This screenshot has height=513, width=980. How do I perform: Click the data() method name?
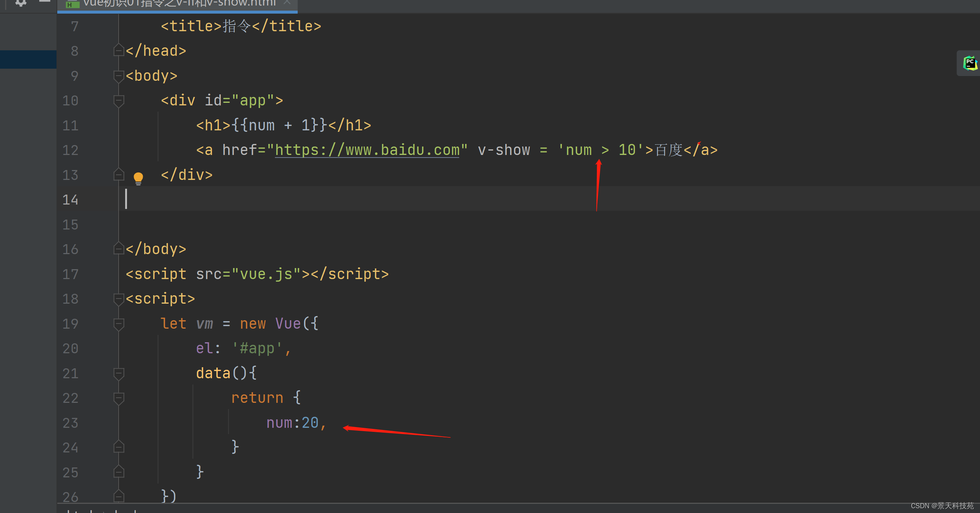coord(213,373)
